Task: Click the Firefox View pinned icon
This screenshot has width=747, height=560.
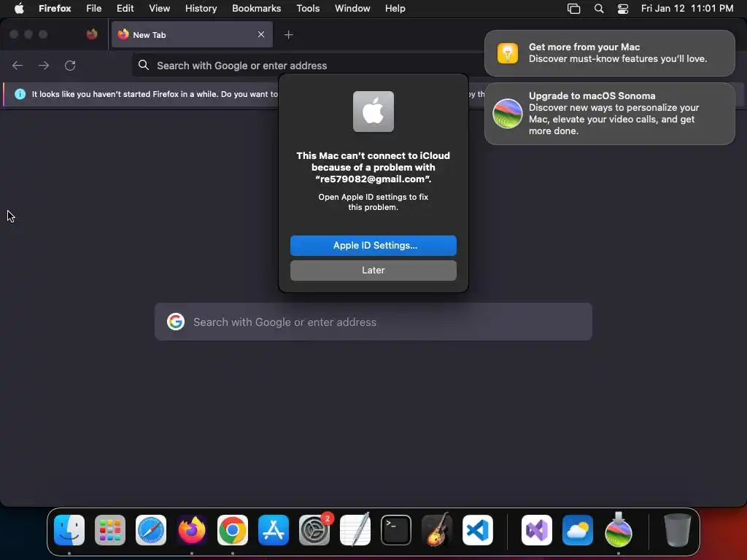Action: pyautogui.click(x=92, y=34)
